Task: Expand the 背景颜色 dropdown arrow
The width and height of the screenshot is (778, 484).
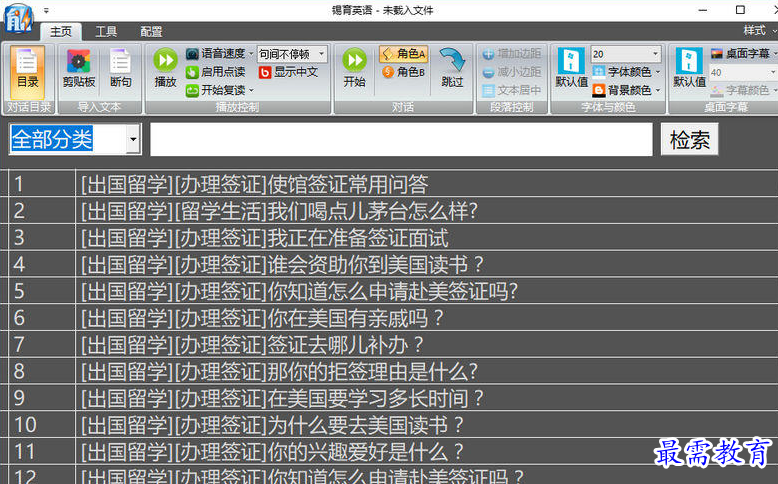Action: pos(658,90)
